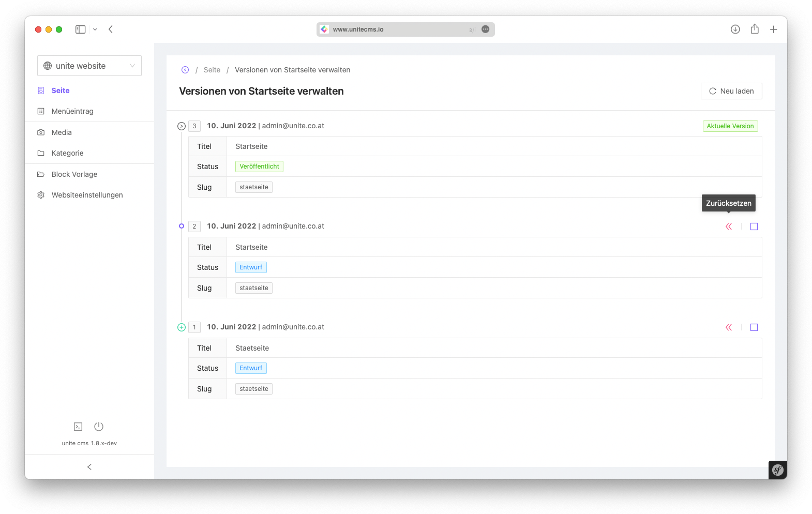Click the Seite page icon in sidebar
Viewport: 812px width, 514px height.
coord(41,90)
